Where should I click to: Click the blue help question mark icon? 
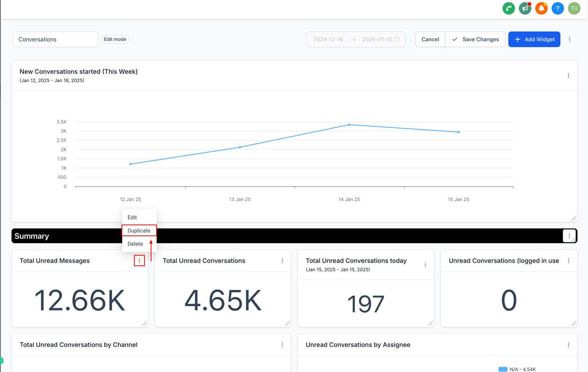coord(557,8)
